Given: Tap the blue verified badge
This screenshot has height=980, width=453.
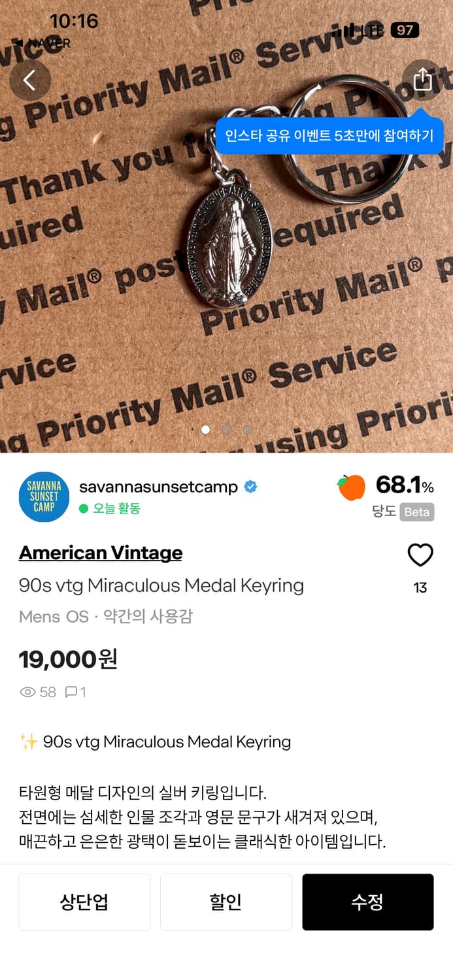Looking at the screenshot, I should (x=250, y=487).
